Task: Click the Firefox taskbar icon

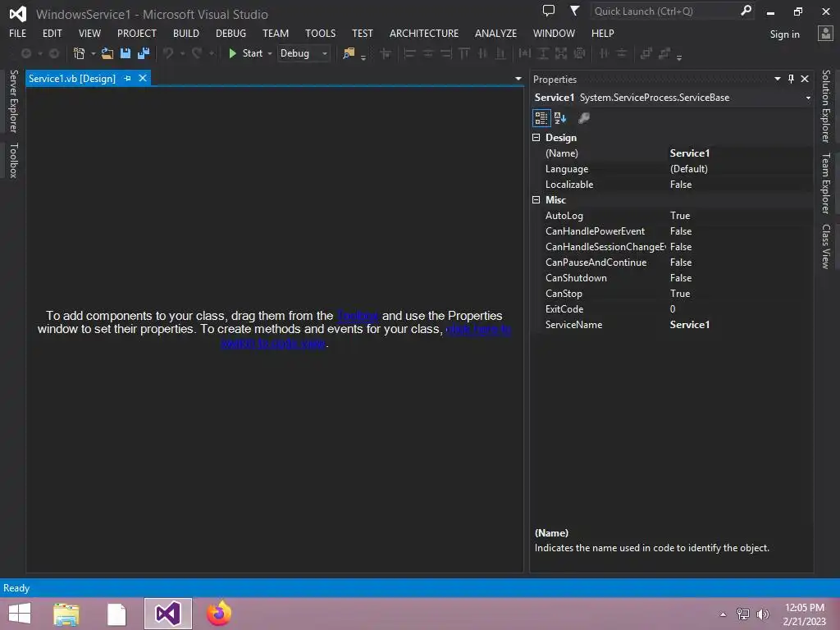Action: (x=218, y=614)
